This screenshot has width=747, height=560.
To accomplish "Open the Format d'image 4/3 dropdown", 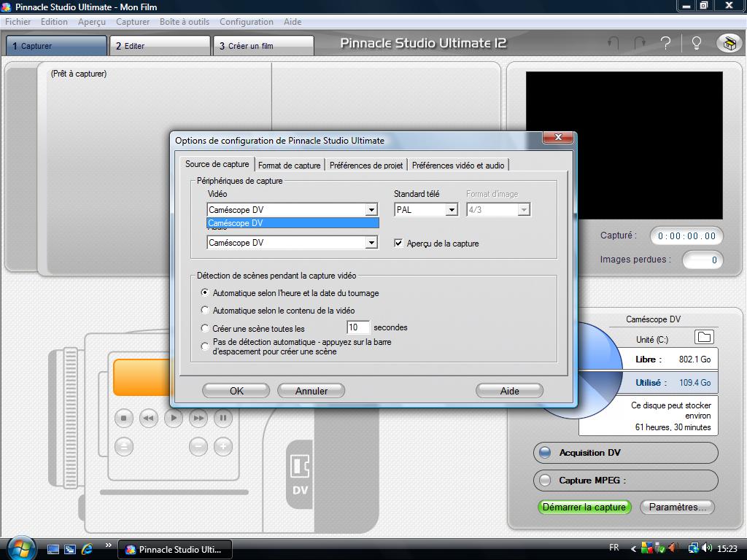I will (x=524, y=209).
